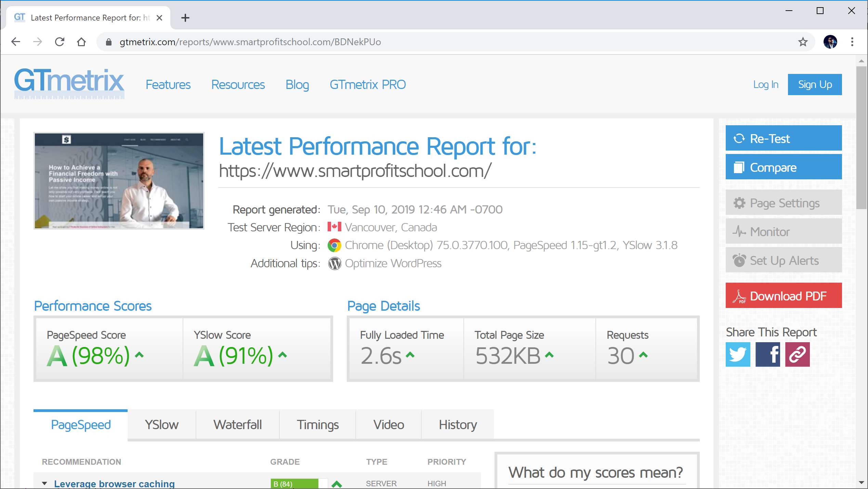This screenshot has height=489, width=868.
Task: Open the Resources menu link
Action: point(238,85)
